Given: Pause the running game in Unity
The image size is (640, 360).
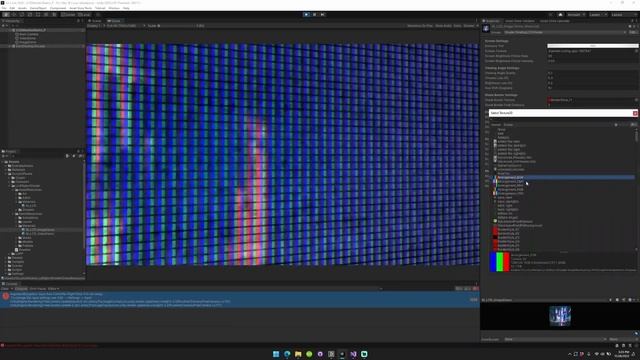Looking at the screenshot, I should 314,14.
